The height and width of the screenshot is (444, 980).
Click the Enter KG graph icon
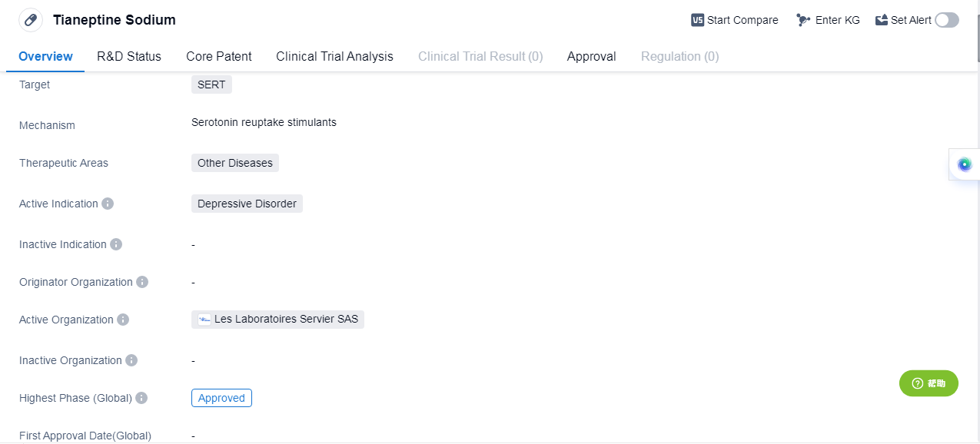click(803, 20)
